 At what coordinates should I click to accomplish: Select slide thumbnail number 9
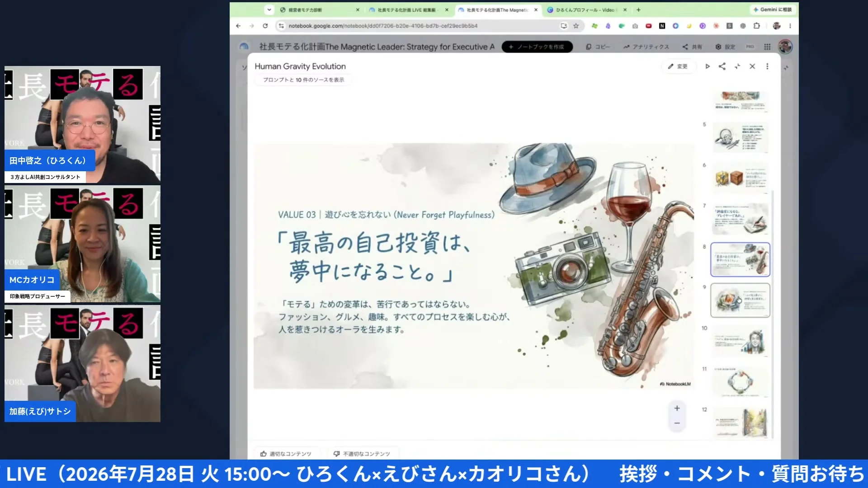click(x=740, y=300)
